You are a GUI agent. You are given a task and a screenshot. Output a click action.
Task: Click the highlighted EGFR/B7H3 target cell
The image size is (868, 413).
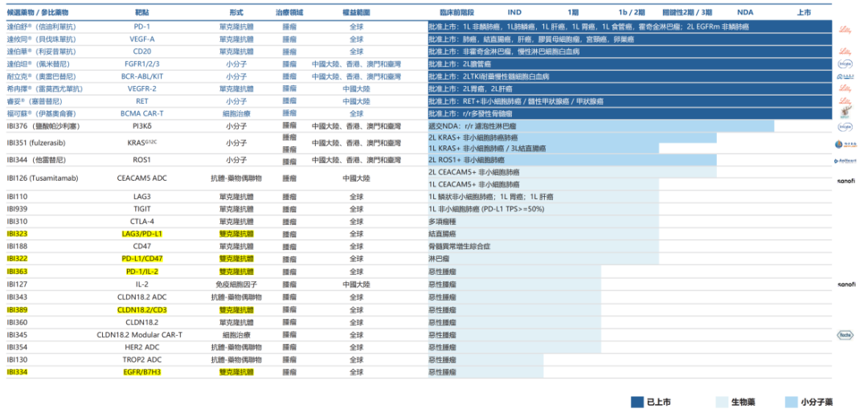141,372
